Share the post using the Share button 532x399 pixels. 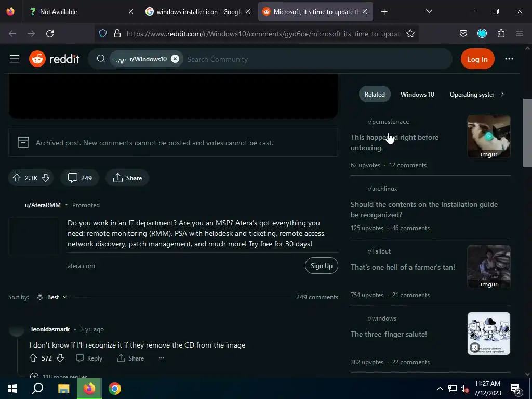tap(127, 178)
